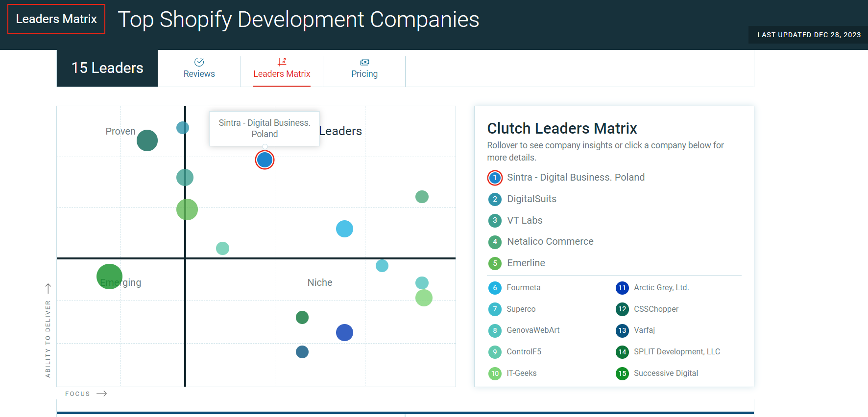Open the GenovaWebArt company link
This screenshot has height=417, width=868.
pos(533,330)
